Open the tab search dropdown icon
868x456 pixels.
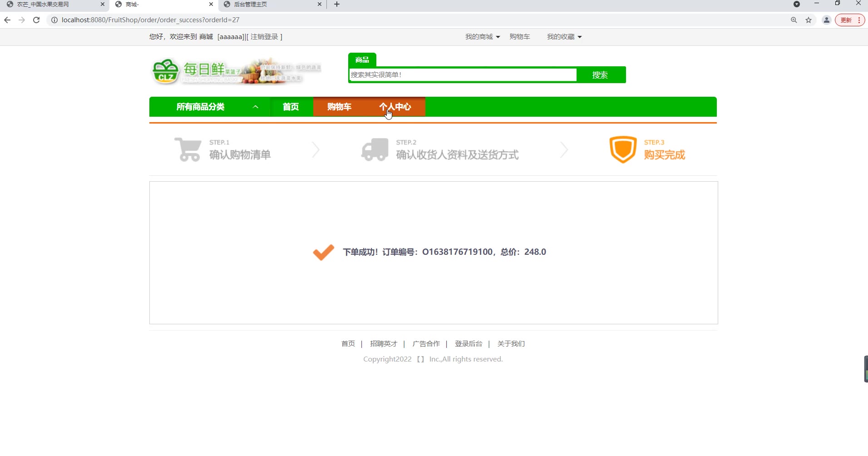797,5
